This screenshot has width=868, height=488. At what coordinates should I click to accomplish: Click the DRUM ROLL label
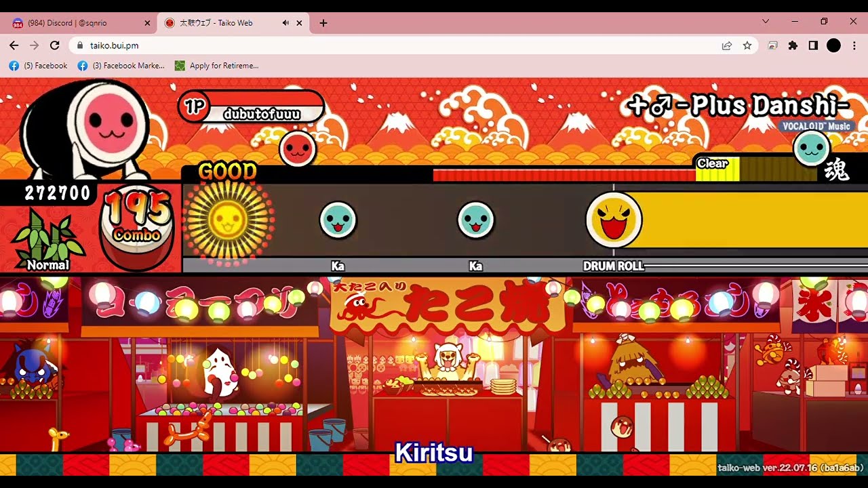pyautogui.click(x=614, y=266)
